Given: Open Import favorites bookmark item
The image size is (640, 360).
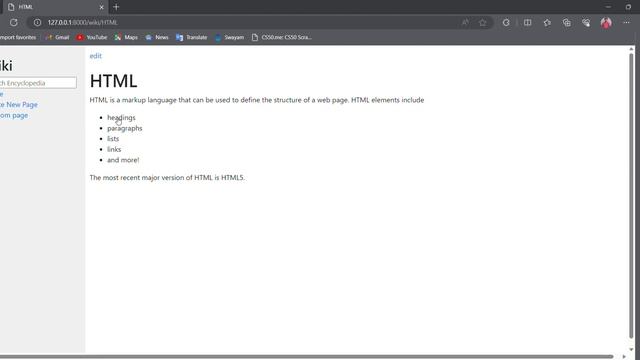Looking at the screenshot, I should pyautogui.click(x=18, y=37).
